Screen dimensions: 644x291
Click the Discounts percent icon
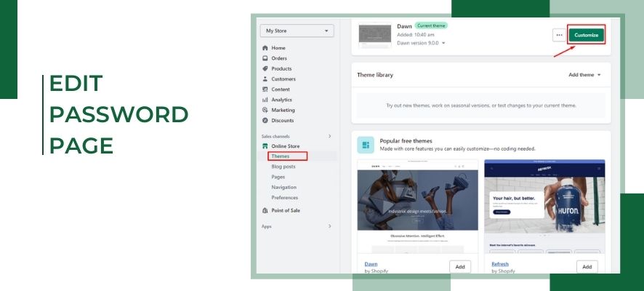point(265,121)
